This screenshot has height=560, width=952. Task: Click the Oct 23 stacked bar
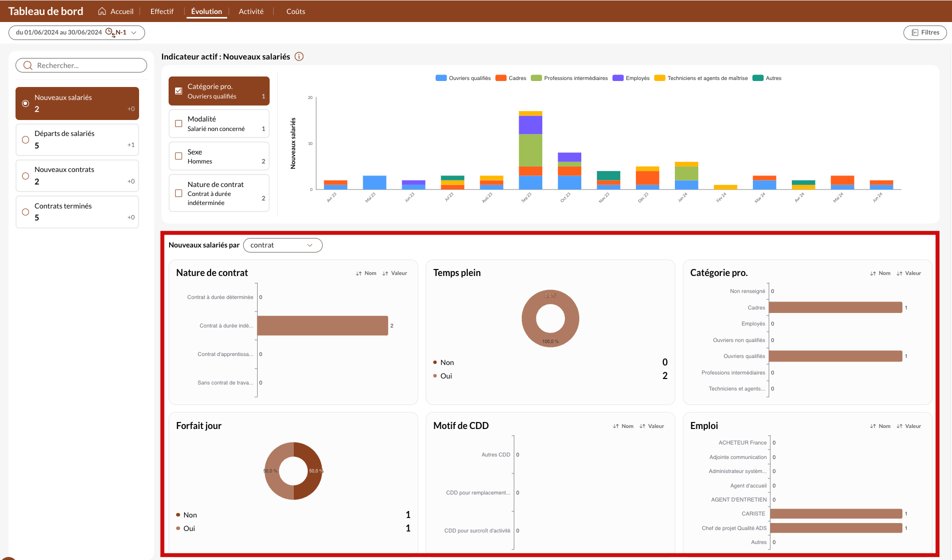click(x=569, y=171)
